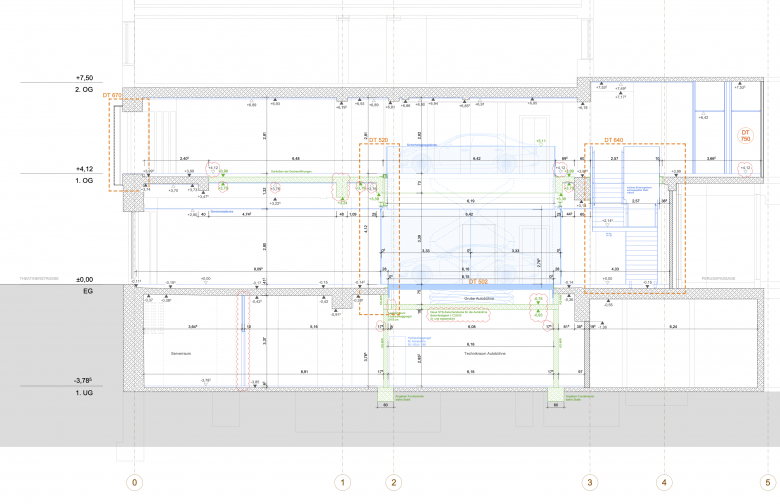780x504 pixels.
Task: Click the circled DT 750 detail marker
Action: coord(744,135)
